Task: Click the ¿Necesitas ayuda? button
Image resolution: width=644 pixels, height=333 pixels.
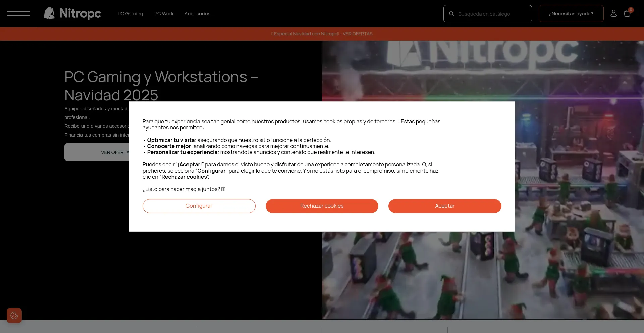Action: click(x=571, y=13)
